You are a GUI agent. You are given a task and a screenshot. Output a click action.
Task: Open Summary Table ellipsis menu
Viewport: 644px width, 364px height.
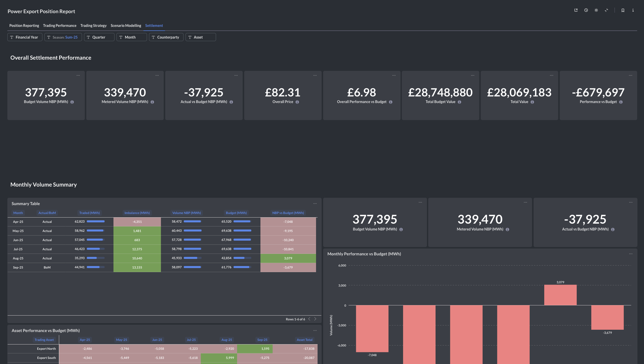(315, 204)
